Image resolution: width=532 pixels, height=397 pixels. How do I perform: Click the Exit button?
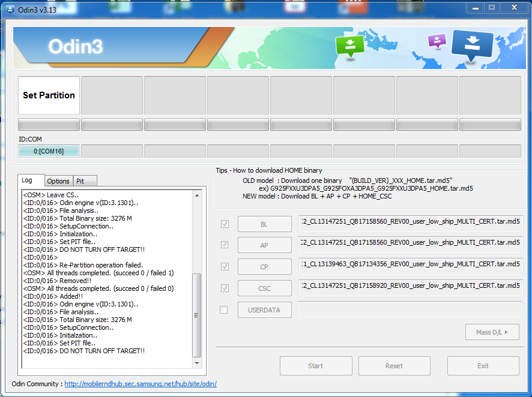pyautogui.click(x=483, y=366)
